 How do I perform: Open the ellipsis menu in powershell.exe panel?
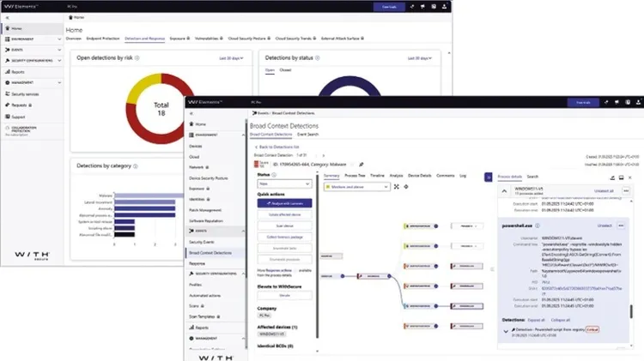(x=621, y=226)
